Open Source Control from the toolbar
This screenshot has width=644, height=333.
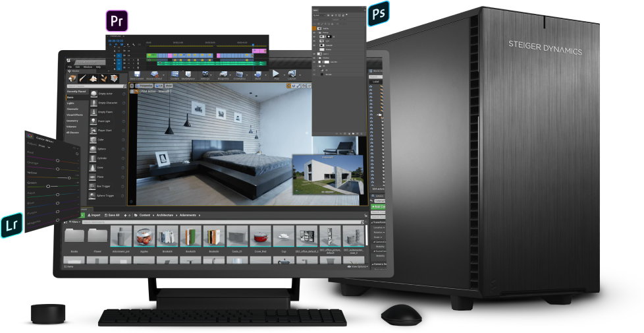(154, 75)
